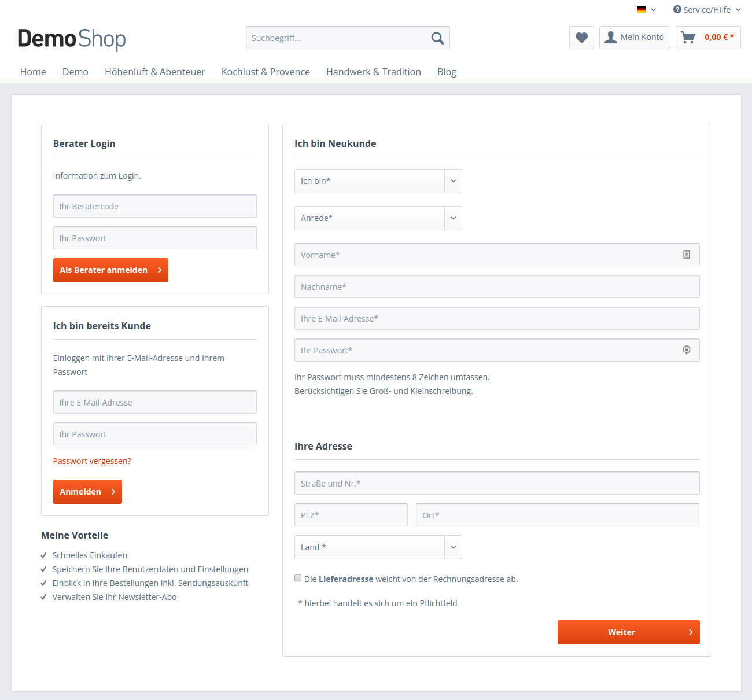
Task: Open Kochlust & Provence category
Action: (x=266, y=72)
